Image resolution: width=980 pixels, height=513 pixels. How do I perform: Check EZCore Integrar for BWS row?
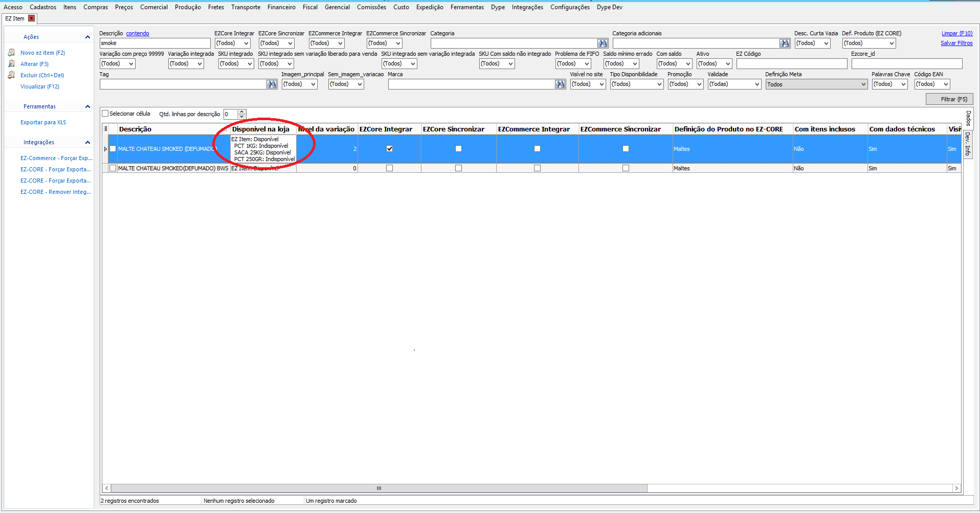389,168
